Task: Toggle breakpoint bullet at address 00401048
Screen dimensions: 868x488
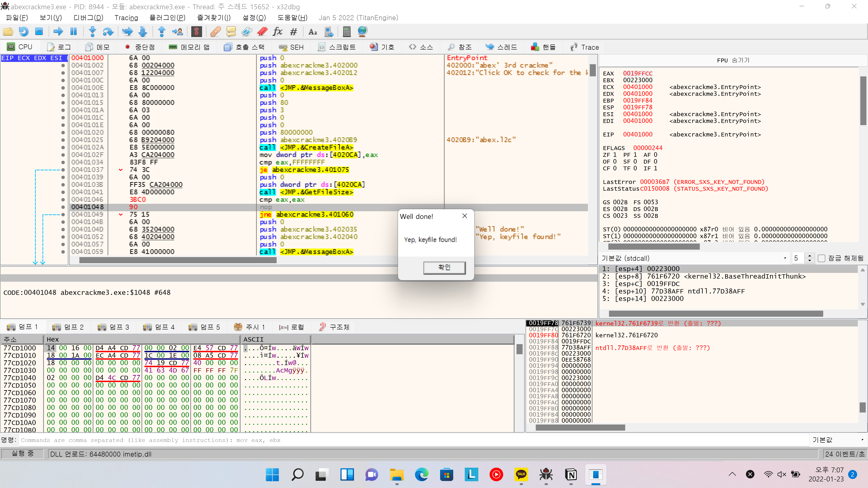Action: pos(63,207)
